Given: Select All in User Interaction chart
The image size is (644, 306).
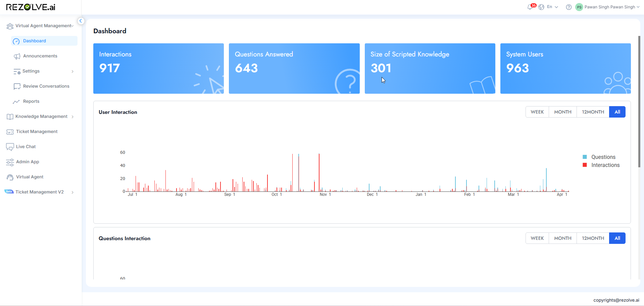Looking at the screenshot, I should click(617, 112).
